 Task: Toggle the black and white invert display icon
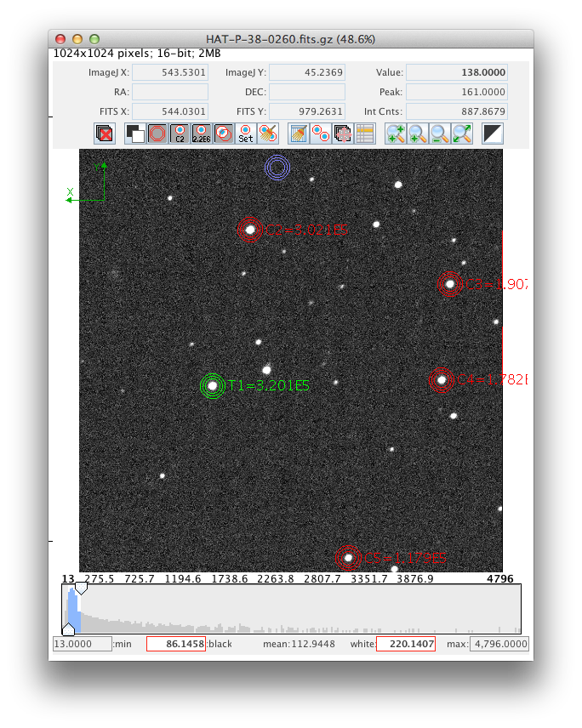click(x=493, y=134)
